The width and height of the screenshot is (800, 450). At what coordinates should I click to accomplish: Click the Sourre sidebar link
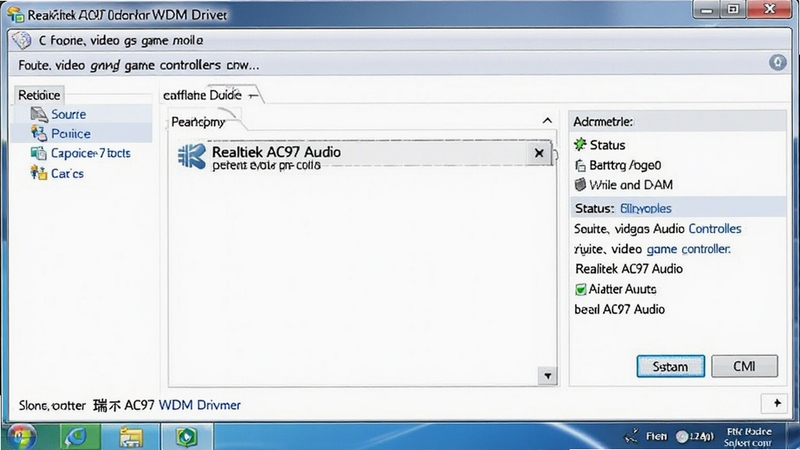pos(68,114)
